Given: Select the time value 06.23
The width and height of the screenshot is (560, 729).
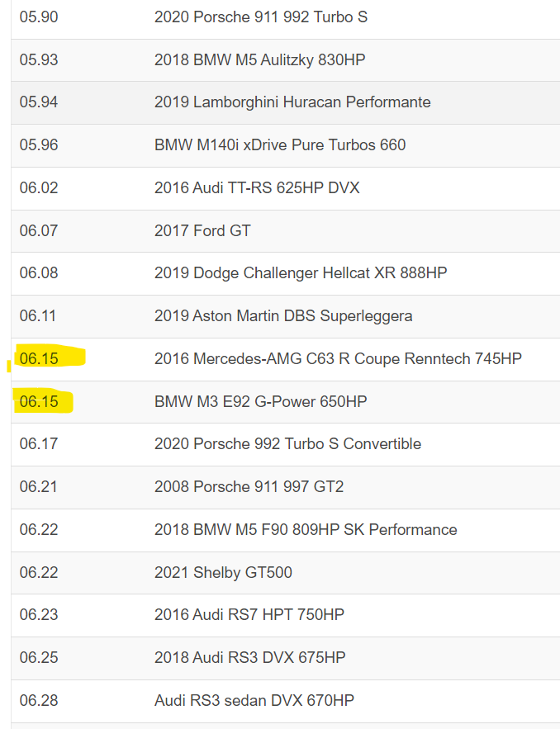Looking at the screenshot, I should pyautogui.click(x=39, y=614).
